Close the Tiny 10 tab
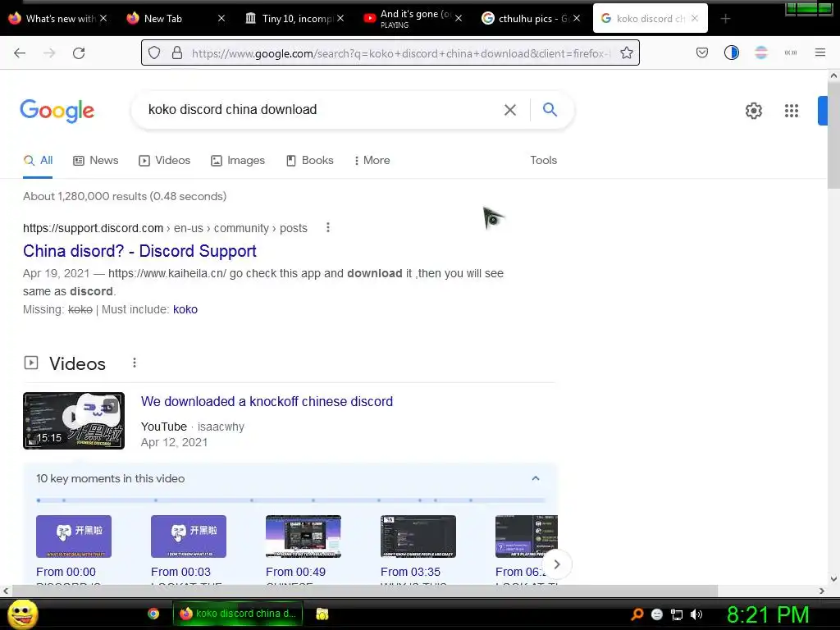Image resolution: width=840 pixels, height=630 pixels. 340,18
